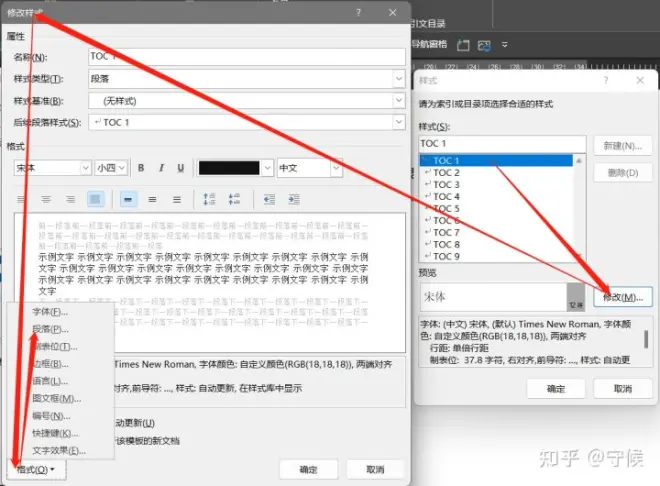Click the black font color swatch
This screenshot has height=486, width=660.
[x=229, y=168]
